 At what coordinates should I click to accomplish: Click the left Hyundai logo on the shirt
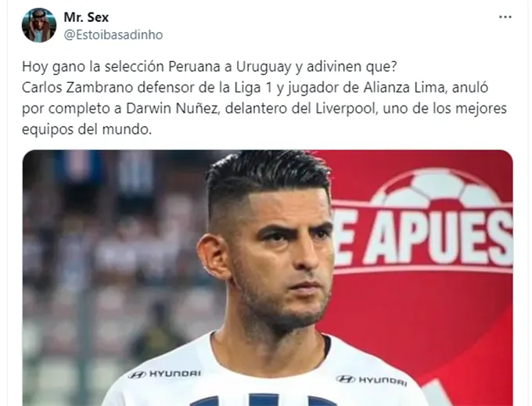(x=164, y=374)
